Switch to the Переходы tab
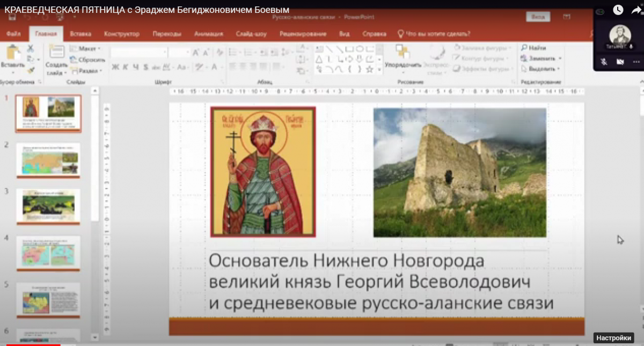644x346 pixels. [x=167, y=34]
